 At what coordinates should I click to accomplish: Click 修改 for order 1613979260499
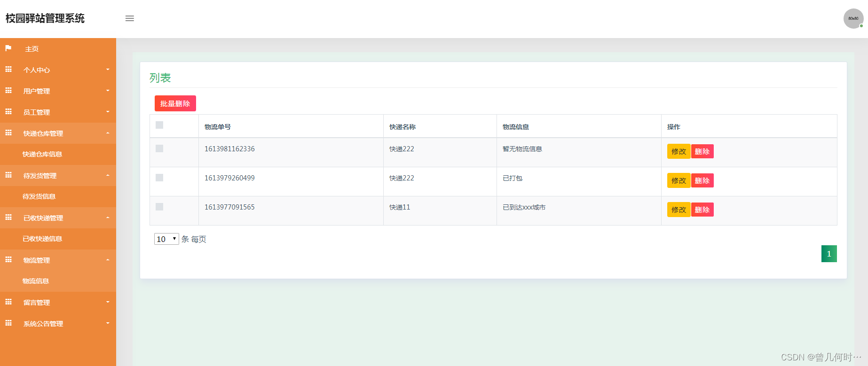click(679, 180)
